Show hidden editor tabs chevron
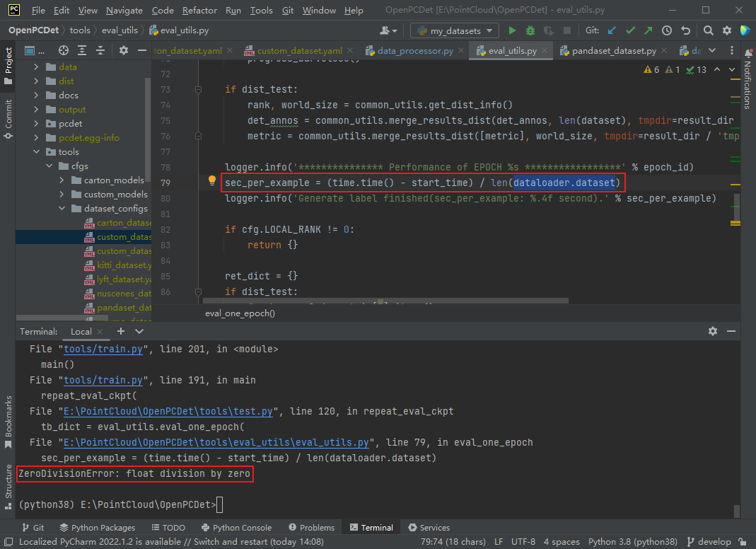This screenshot has height=549, width=756. point(712,50)
